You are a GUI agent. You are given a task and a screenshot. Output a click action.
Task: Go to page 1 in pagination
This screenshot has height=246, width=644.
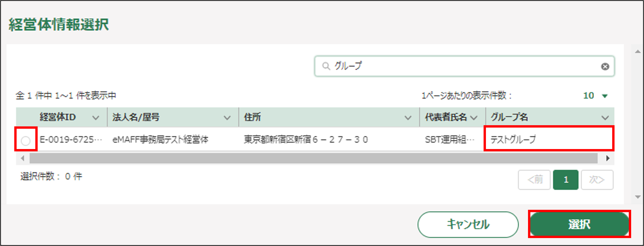click(x=565, y=180)
